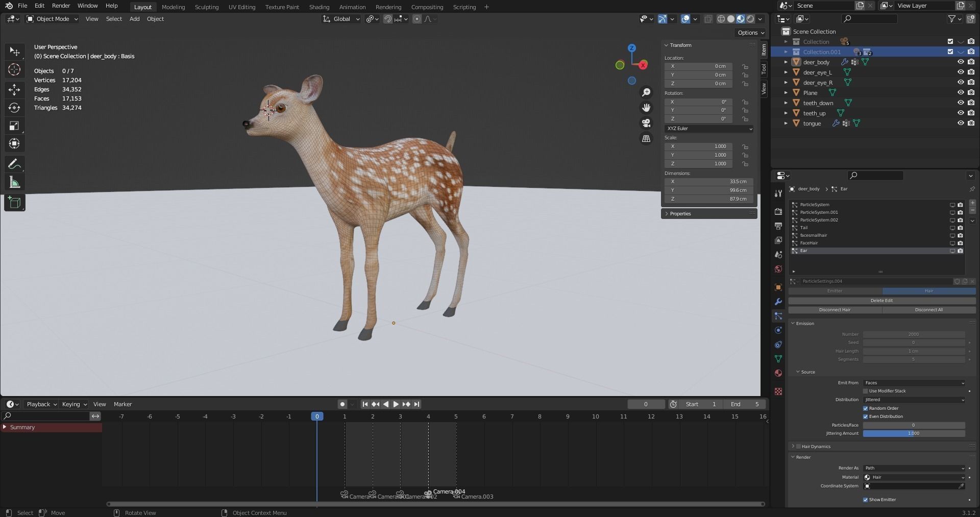Select the Move tool in the viewport toolbar
The image size is (980, 517).
(14, 90)
